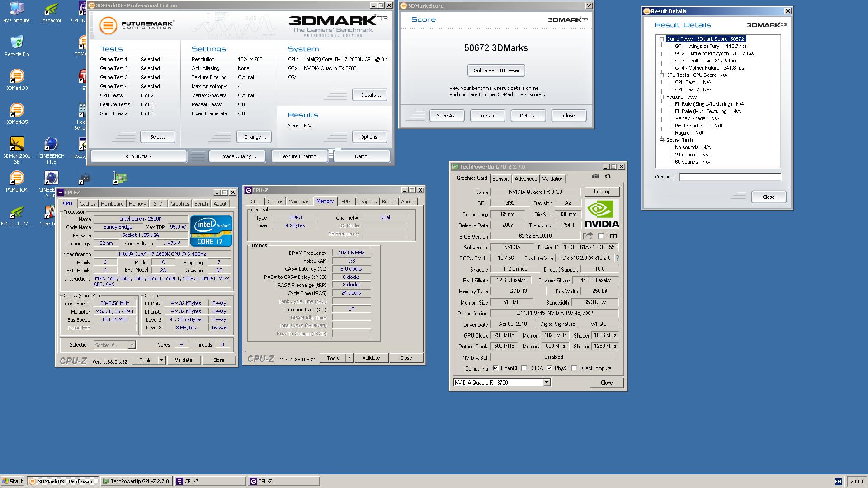Click the GPU-Z screenshot camera icon

tap(595, 177)
